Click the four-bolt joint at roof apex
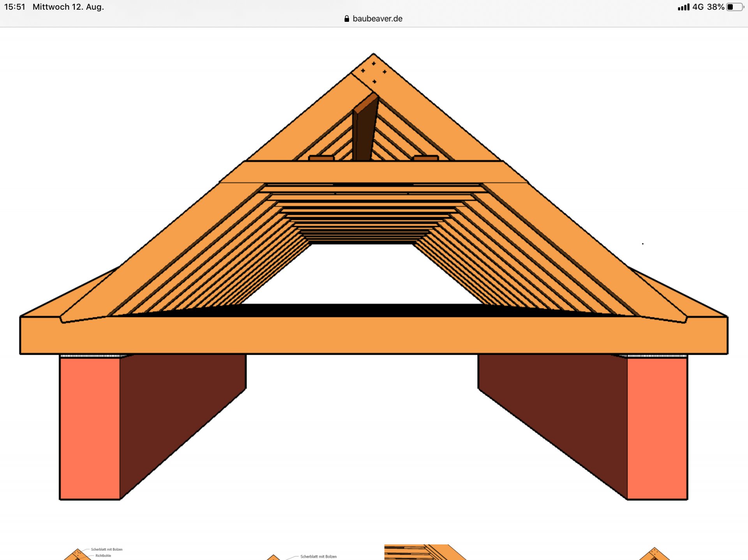This screenshot has height=560, width=748. (373, 72)
